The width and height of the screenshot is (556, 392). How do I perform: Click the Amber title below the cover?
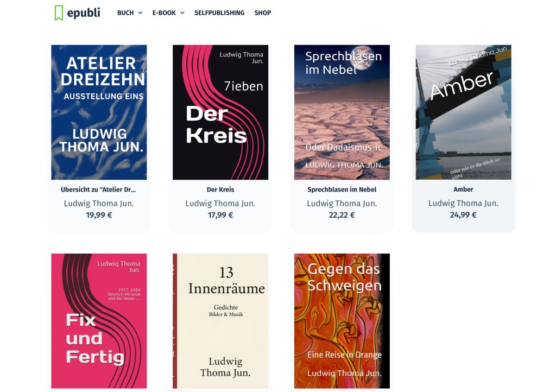463,189
